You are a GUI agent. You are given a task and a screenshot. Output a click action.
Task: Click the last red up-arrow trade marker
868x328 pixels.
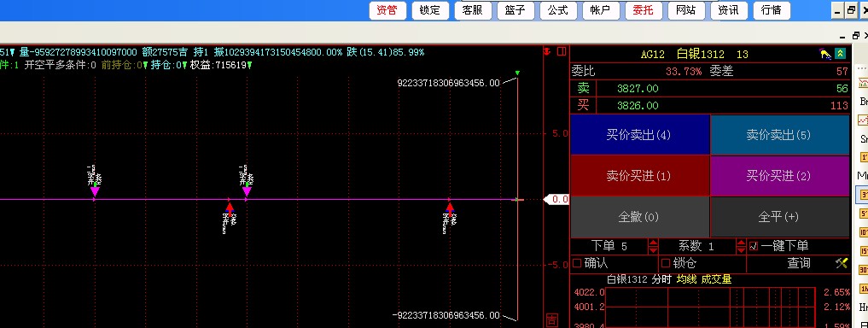(450, 208)
